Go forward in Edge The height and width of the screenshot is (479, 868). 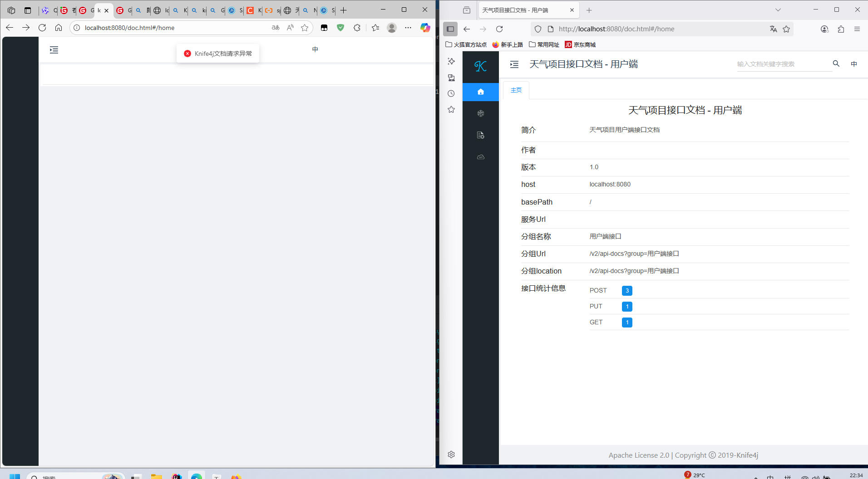[x=26, y=28]
